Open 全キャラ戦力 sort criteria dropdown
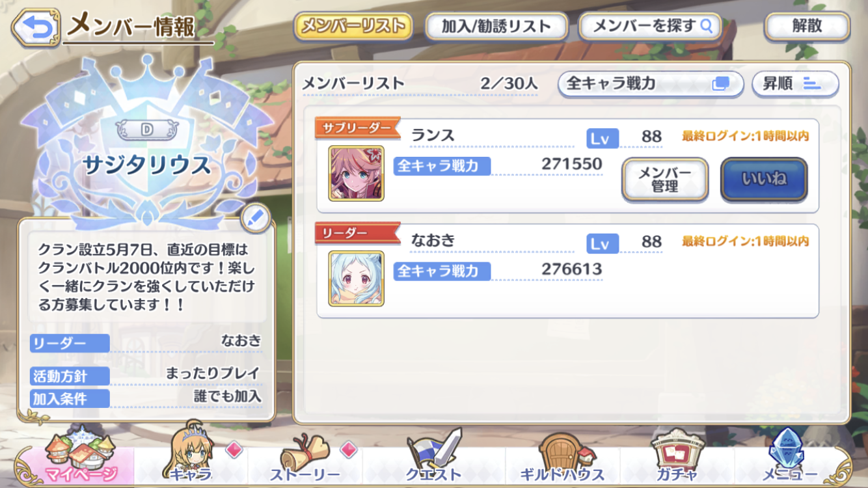 [x=650, y=84]
